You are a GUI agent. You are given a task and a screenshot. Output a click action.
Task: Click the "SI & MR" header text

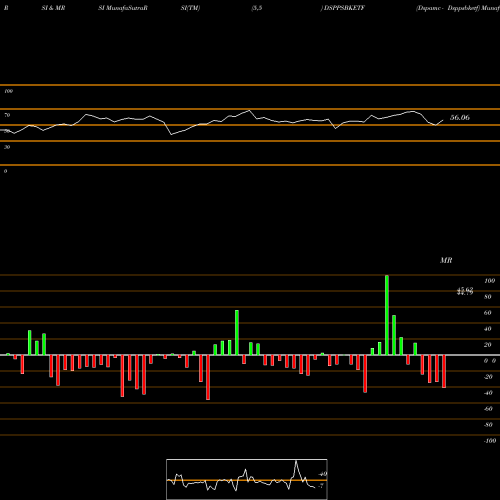(53, 8)
